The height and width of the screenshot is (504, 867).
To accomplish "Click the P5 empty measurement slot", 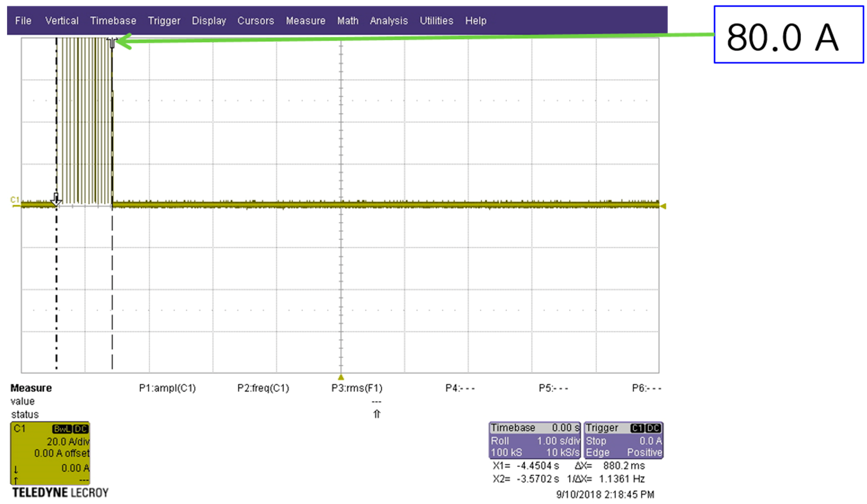I will (553, 388).
